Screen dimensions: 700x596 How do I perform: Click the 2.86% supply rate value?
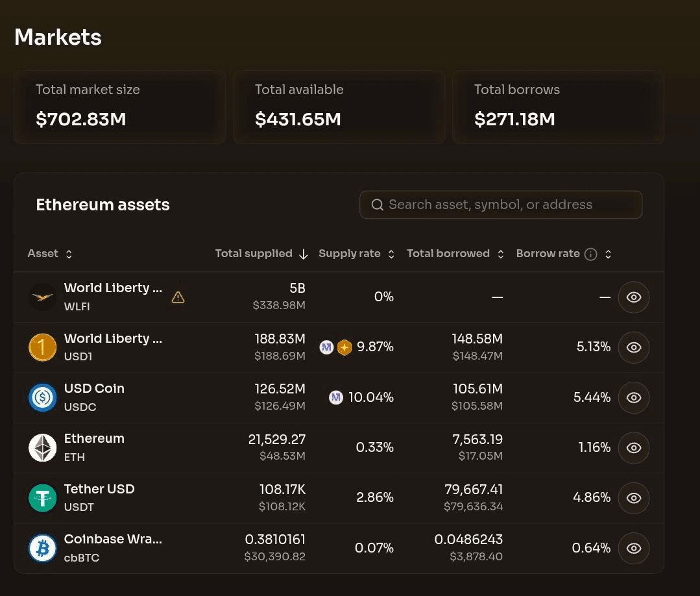point(375,497)
